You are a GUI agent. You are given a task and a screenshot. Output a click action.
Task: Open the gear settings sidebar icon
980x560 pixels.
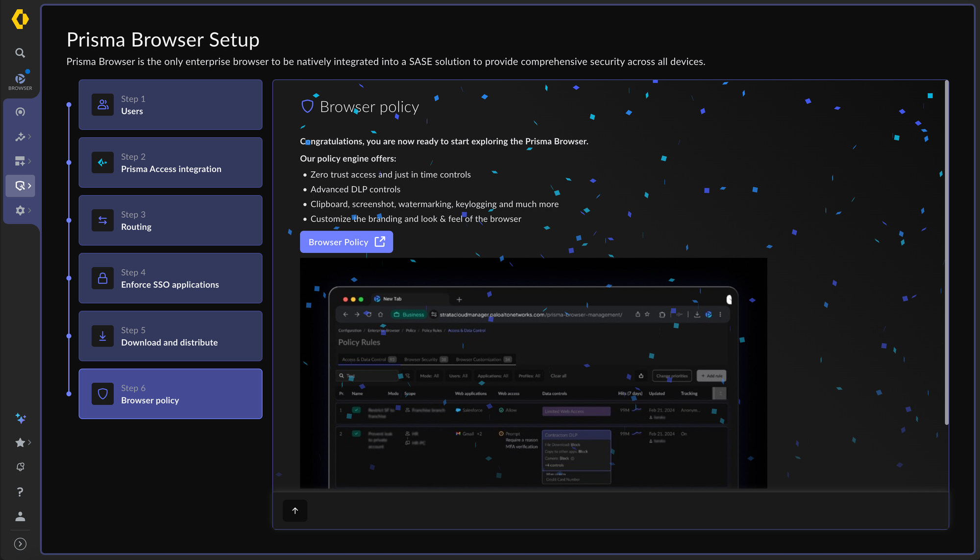20,210
